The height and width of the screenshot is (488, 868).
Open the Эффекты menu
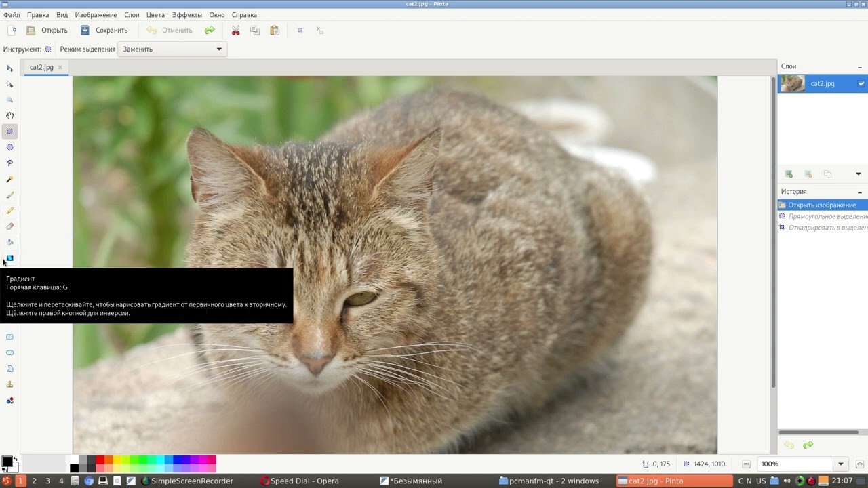click(186, 14)
